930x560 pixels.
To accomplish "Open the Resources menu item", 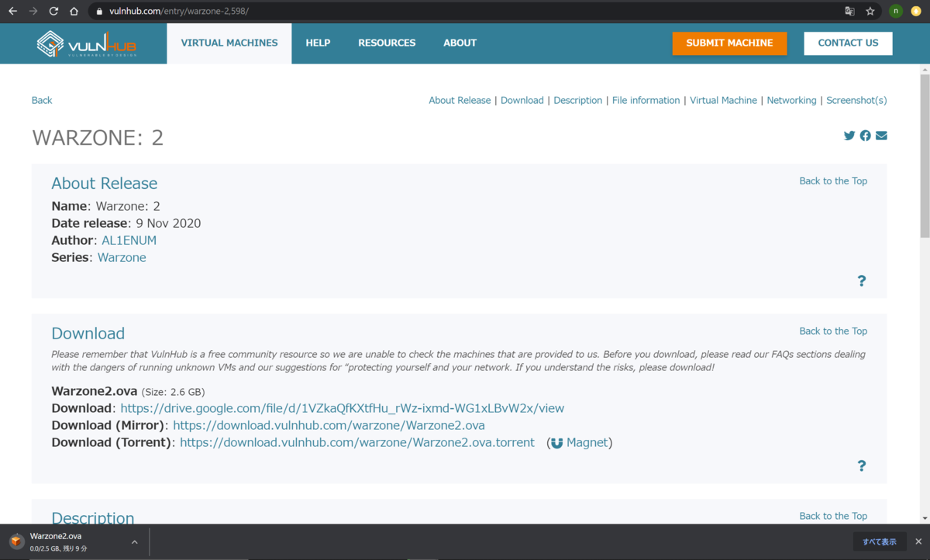I will [387, 43].
